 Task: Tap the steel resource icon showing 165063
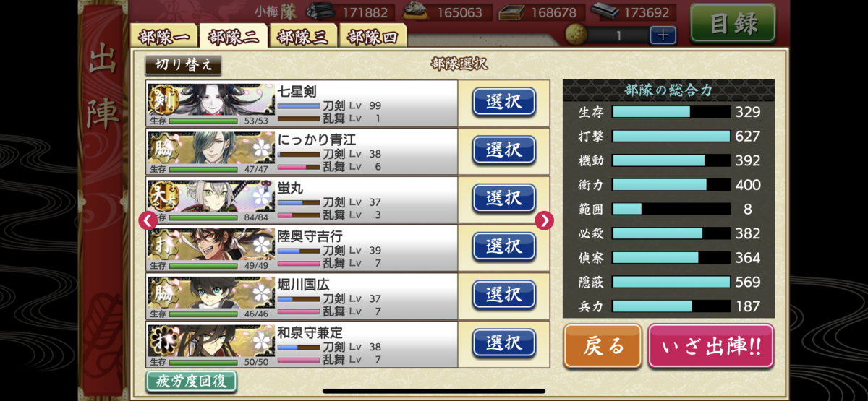point(417,12)
